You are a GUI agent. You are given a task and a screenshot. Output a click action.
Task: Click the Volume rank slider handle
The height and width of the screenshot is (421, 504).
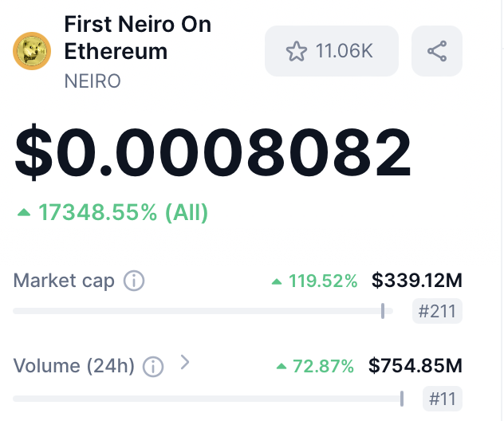click(x=402, y=399)
